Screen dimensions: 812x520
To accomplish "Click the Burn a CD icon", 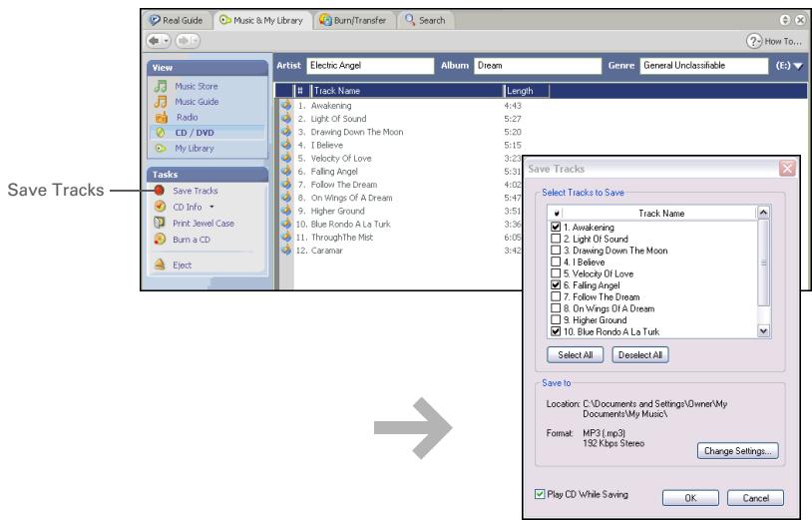I will pyautogui.click(x=160, y=240).
